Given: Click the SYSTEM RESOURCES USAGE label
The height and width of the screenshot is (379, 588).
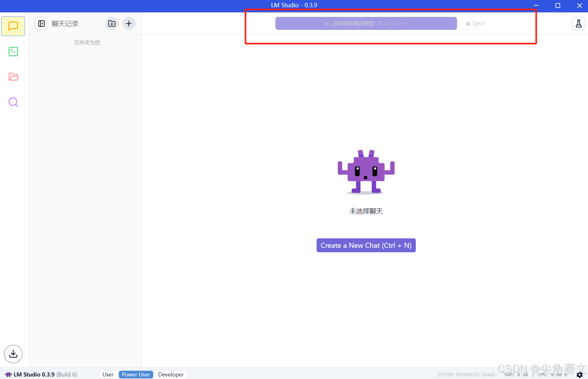Looking at the screenshot, I should [467, 375].
